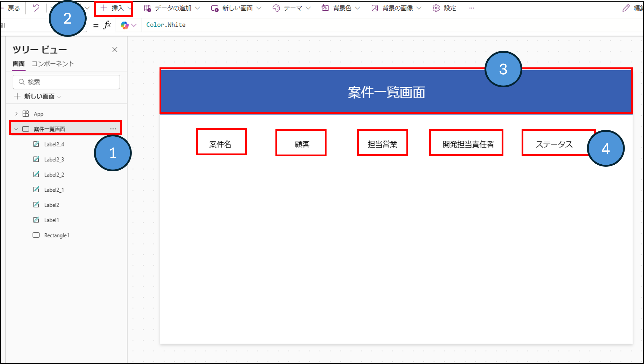This screenshot has width=644, height=364.
Task: Click the undo arrow icon
Action: tap(36, 8)
